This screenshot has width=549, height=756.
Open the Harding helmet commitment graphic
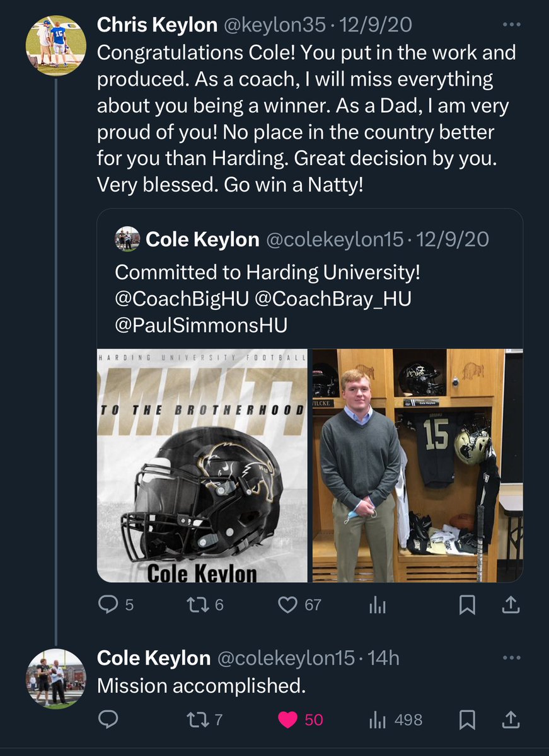202,466
